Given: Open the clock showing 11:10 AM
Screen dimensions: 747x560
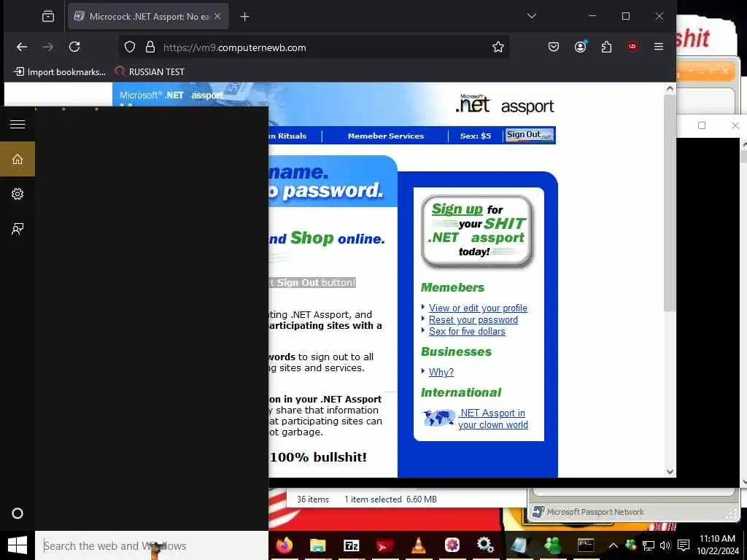Looking at the screenshot, I should point(717,545).
